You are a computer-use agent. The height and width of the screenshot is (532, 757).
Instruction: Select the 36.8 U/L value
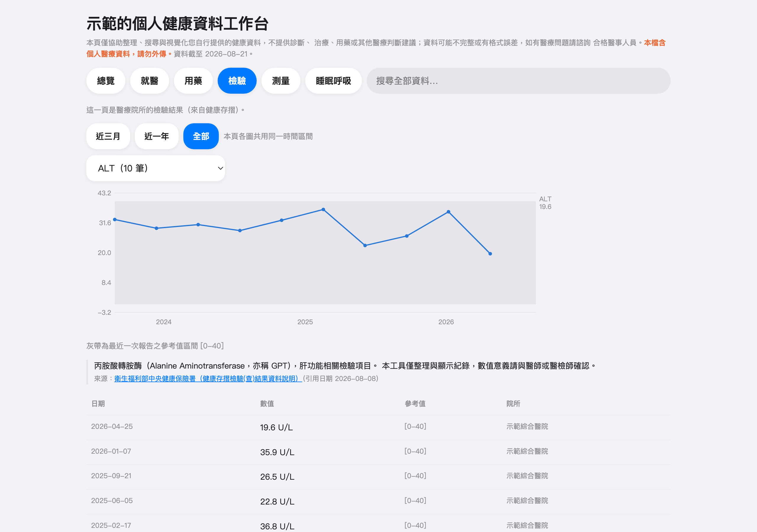pyautogui.click(x=277, y=526)
